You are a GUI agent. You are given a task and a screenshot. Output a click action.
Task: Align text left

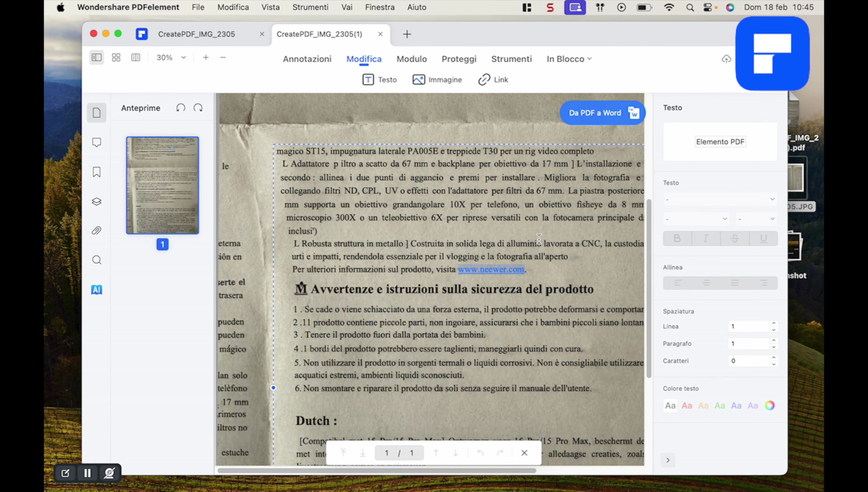677,283
